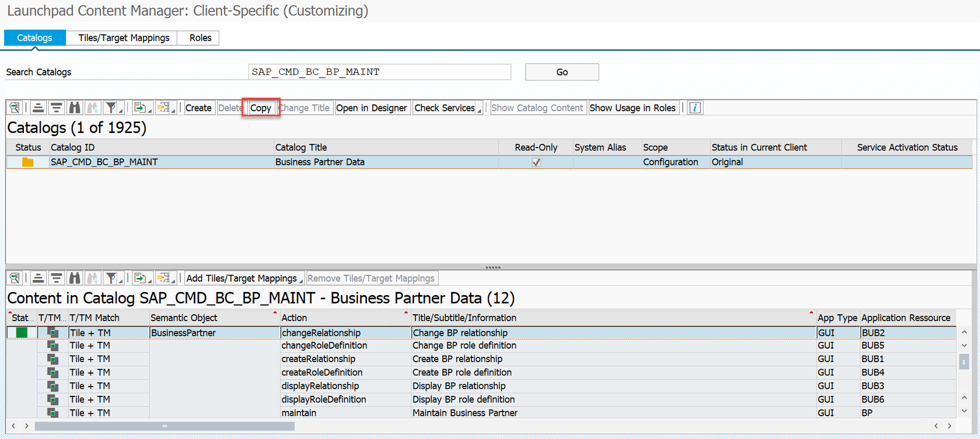
Task: Click Show Catalog Content button
Action: coord(537,108)
